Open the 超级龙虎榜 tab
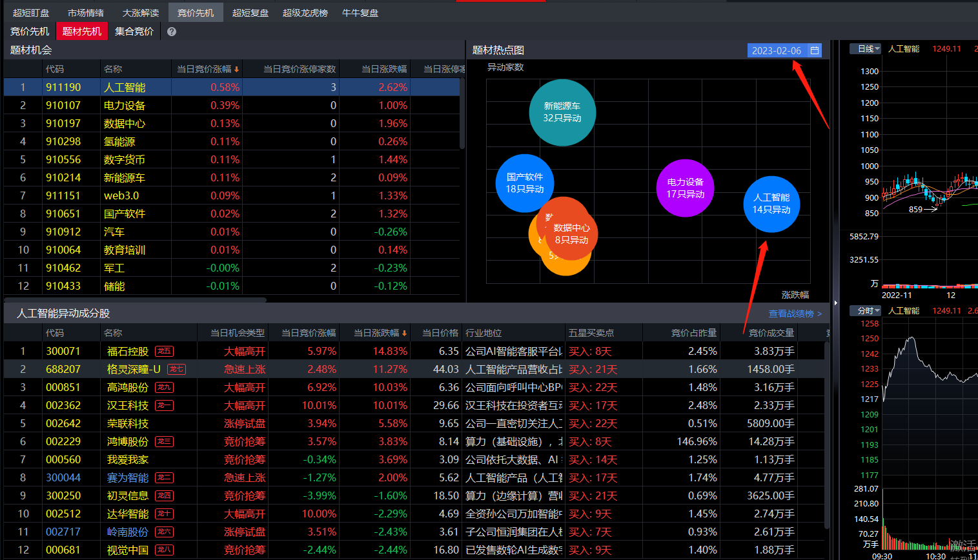Screen dimensions: 978x560 point(305,13)
